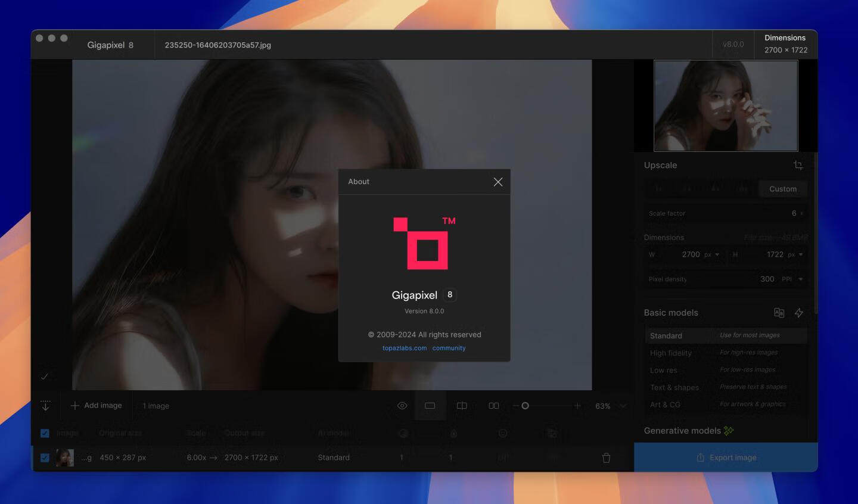Click the checkmark icon left of preview
Viewport: 858px width, 504px height.
click(x=44, y=377)
